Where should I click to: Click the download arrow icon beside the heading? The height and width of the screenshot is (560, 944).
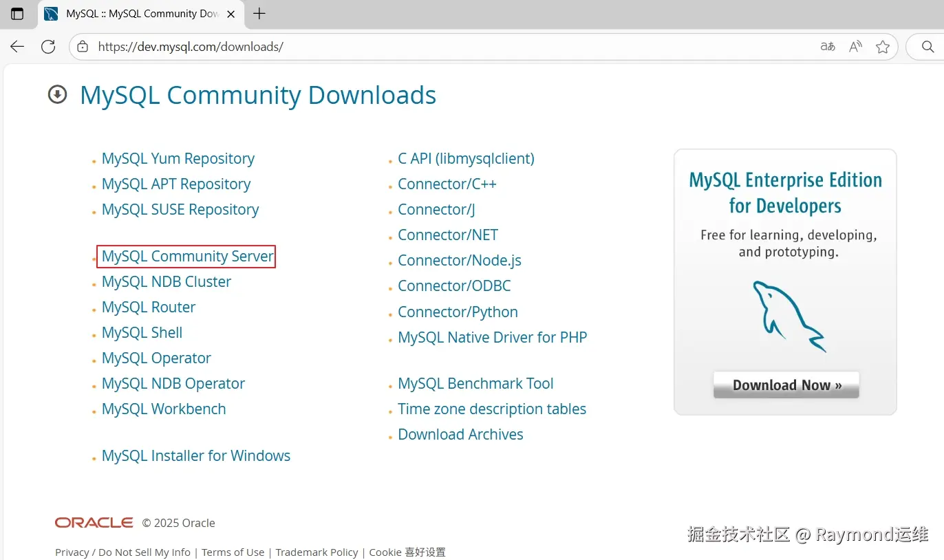(57, 94)
